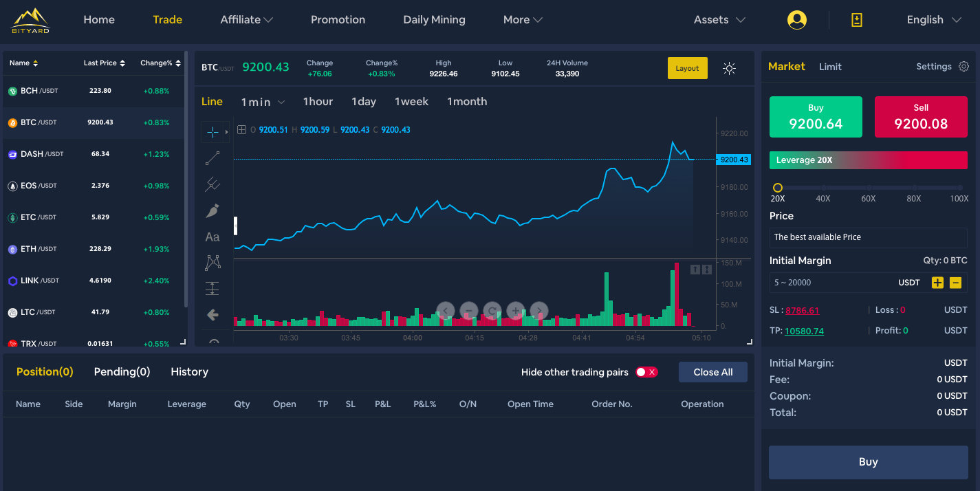This screenshot has width=980, height=491.
Task: Toggle Hide other trading pairs switch
Action: click(x=646, y=372)
